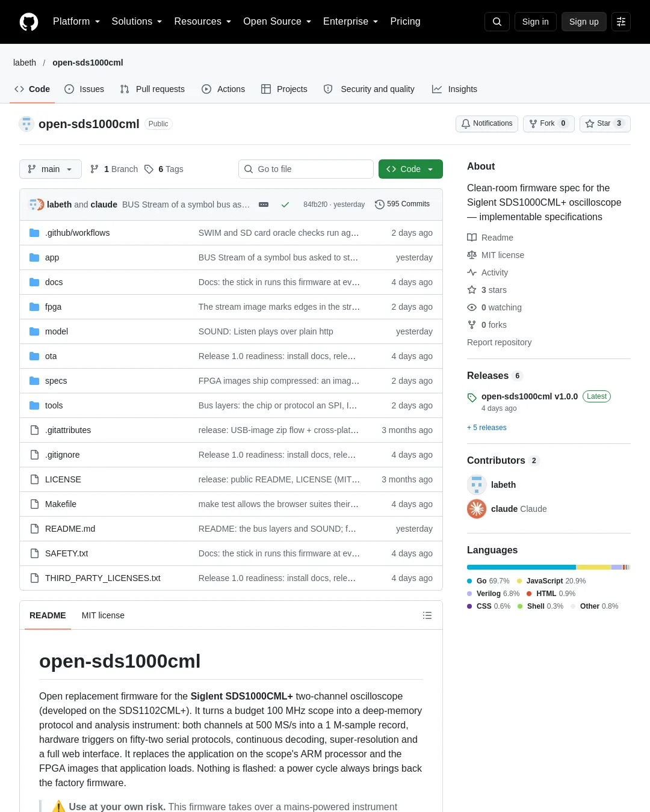Click the Verilog language color dot
The image size is (650, 812).
469,594
